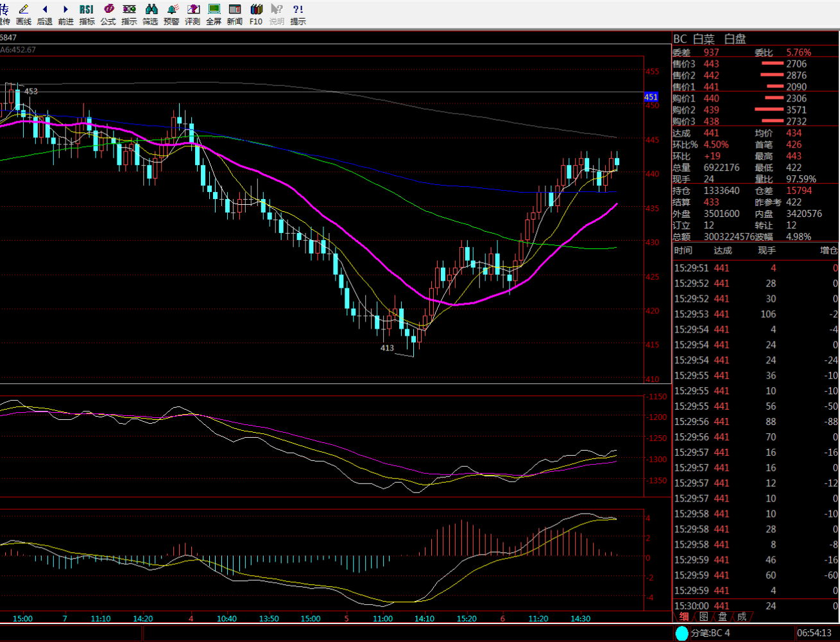Click the 波幅 value 4.98%
Viewport: 840px width, 642px height.
click(x=799, y=237)
